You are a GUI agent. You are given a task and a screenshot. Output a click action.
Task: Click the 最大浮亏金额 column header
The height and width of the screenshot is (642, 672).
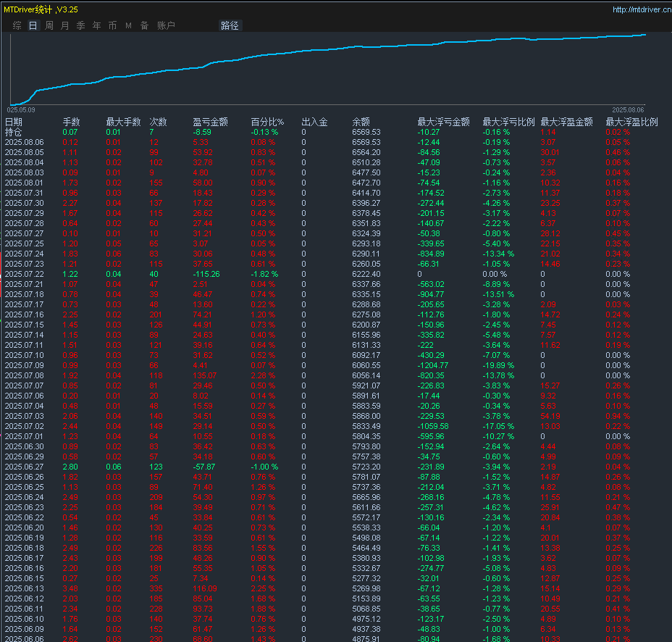[x=444, y=122]
